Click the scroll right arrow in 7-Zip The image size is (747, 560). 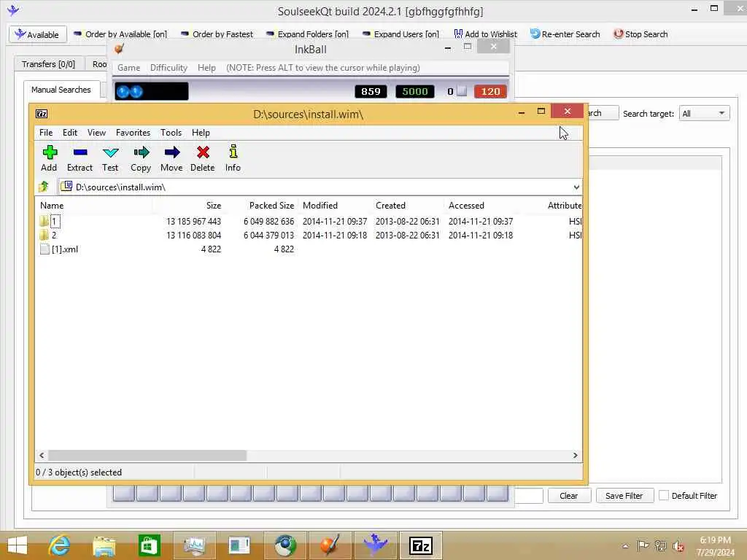point(575,455)
